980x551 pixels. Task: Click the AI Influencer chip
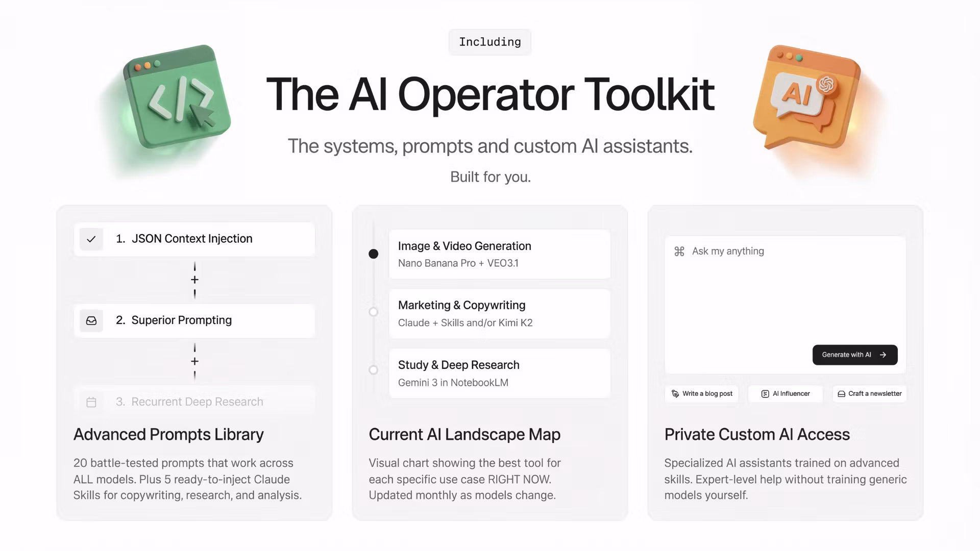(786, 393)
